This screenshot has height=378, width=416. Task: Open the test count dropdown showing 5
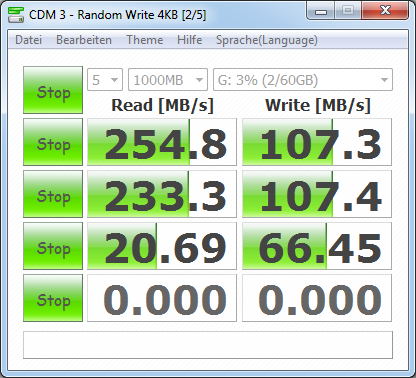tap(105, 80)
